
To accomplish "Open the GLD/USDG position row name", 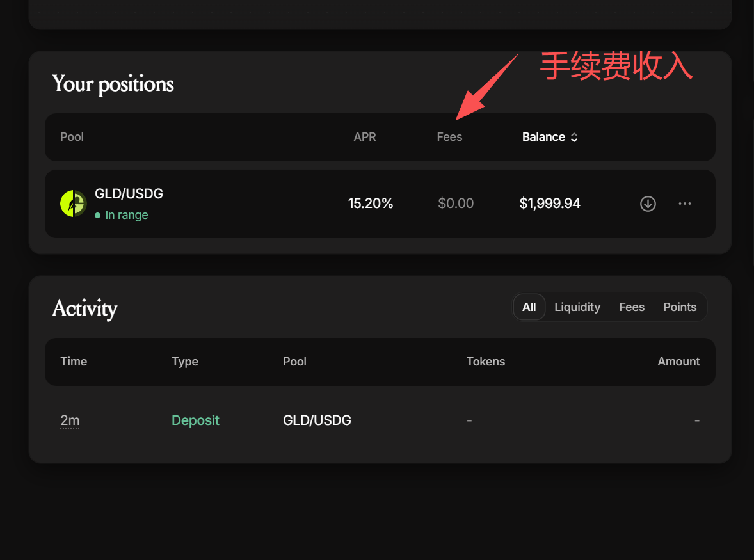I will click(129, 194).
